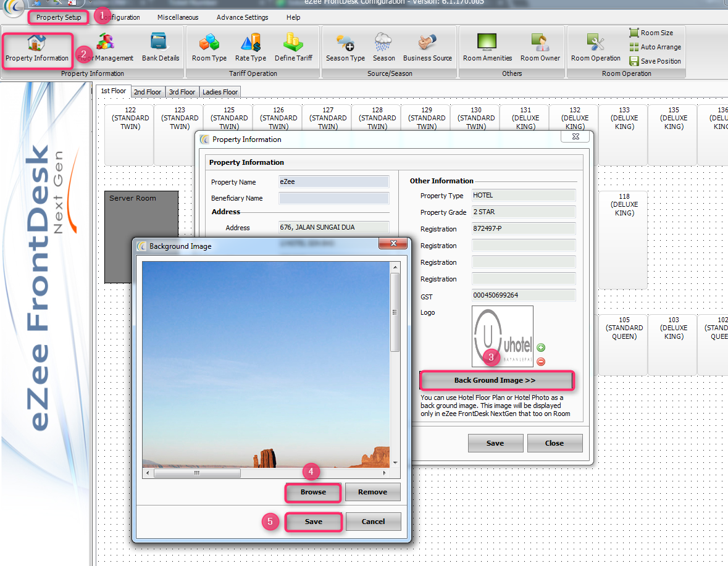Close Property Information dialog with X
The image size is (728, 566).
(x=575, y=136)
